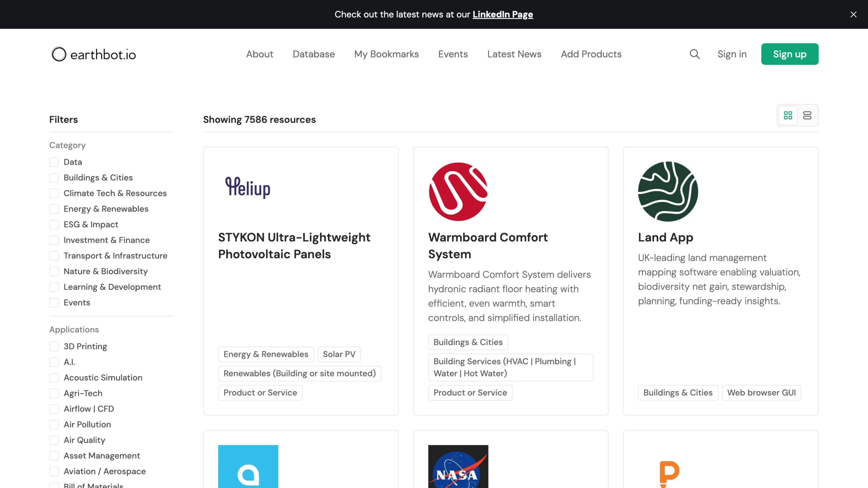Select the ESG & Impact filter

coord(54,225)
